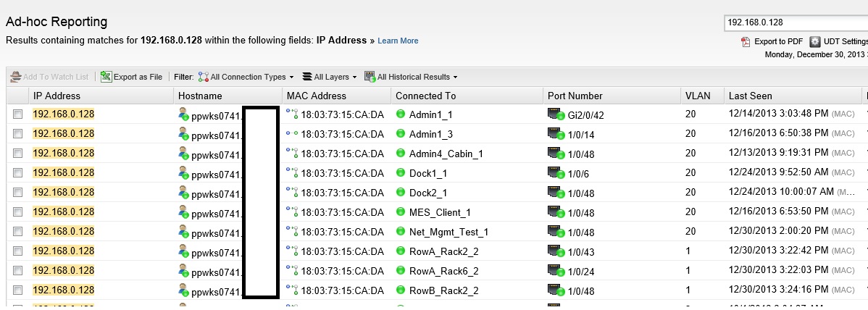Sort by MAC Address column header
Image resolution: width=868 pixels, height=310 pixels.
(336, 96)
